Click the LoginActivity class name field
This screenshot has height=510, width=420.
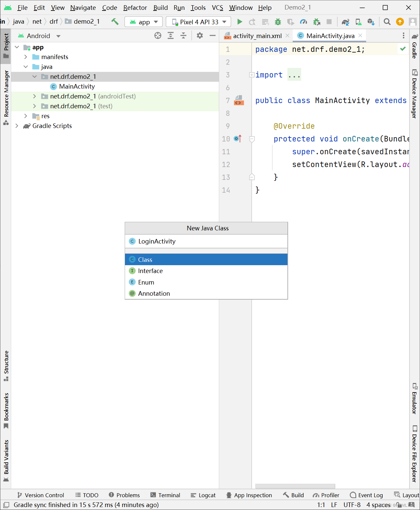point(206,242)
